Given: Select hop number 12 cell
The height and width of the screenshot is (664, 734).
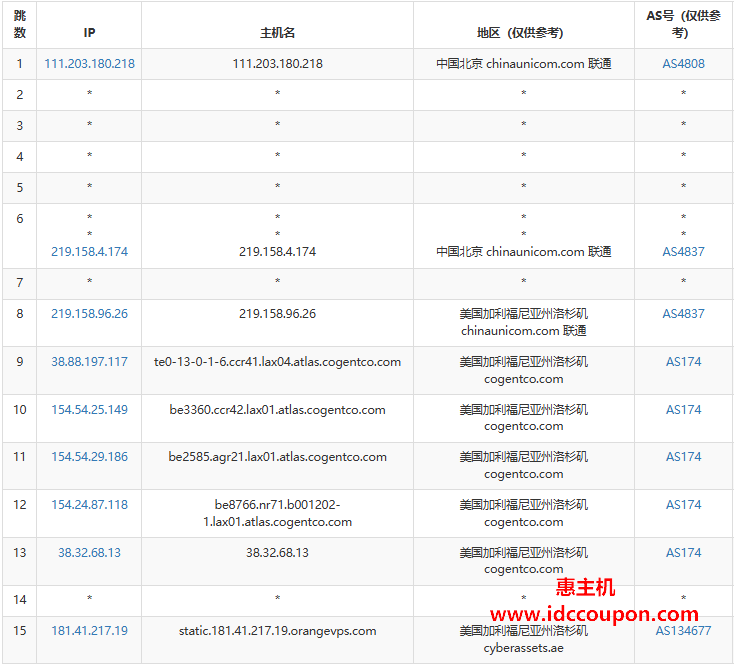Looking at the screenshot, I should coord(20,514).
